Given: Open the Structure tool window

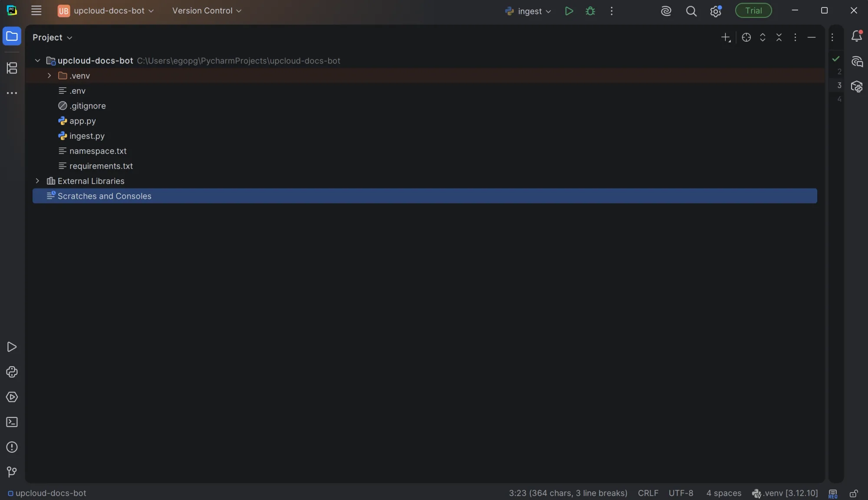Looking at the screenshot, I should click(12, 68).
